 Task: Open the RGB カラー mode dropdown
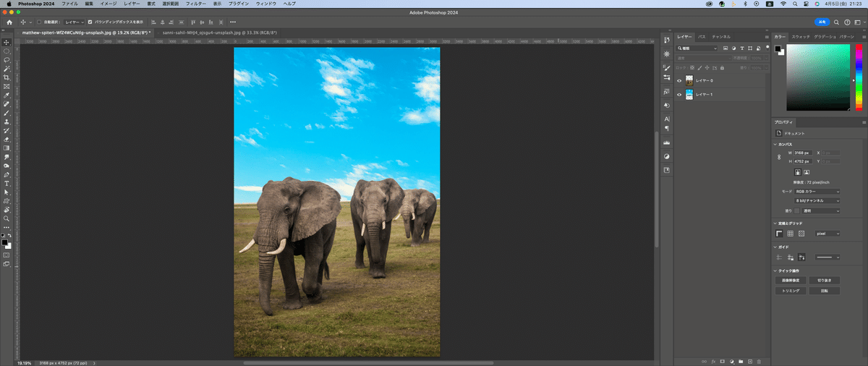pyautogui.click(x=817, y=192)
